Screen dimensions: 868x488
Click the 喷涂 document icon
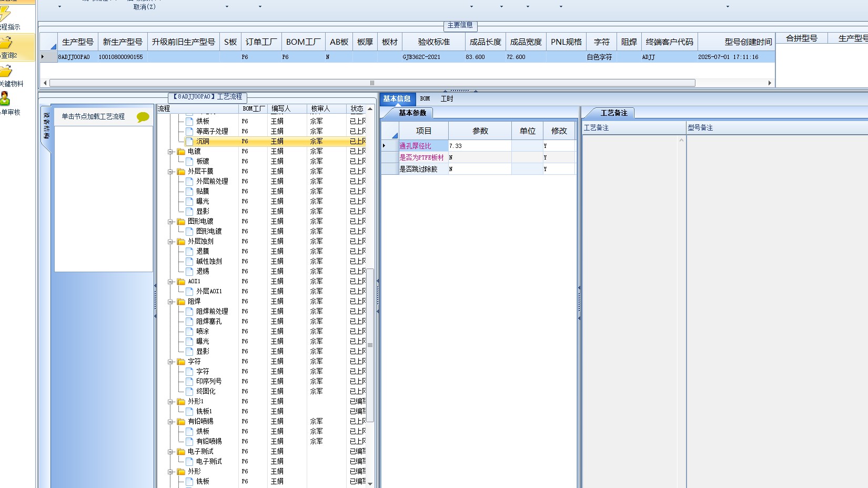pyautogui.click(x=189, y=331)
